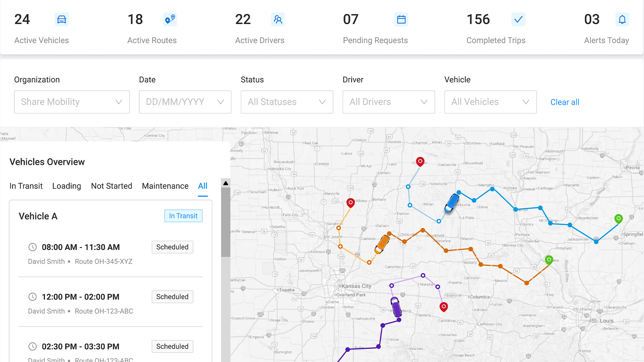The image size is (644, 362).
Task: Click the Active Drivers people icon
Action: pos(278,19)
